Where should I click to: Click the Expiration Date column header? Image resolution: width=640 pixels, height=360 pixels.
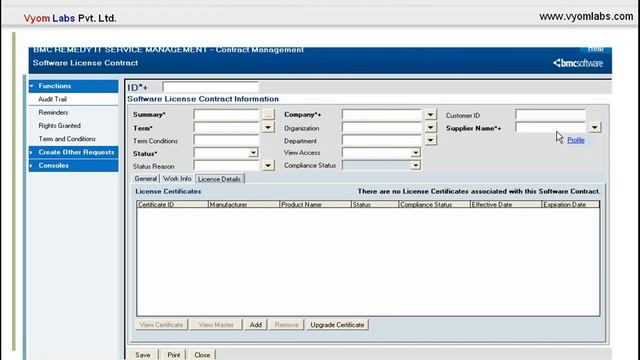570,204
